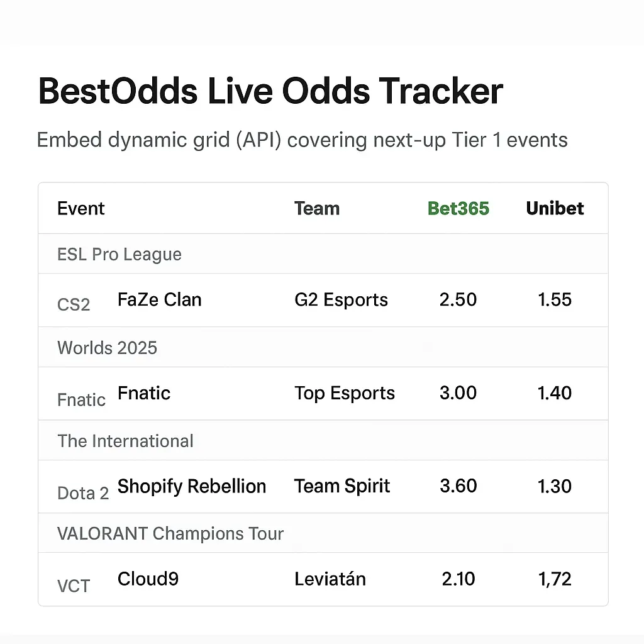
Task: Choose the 3.00 Bet365 odds
Action: point(458,393)
